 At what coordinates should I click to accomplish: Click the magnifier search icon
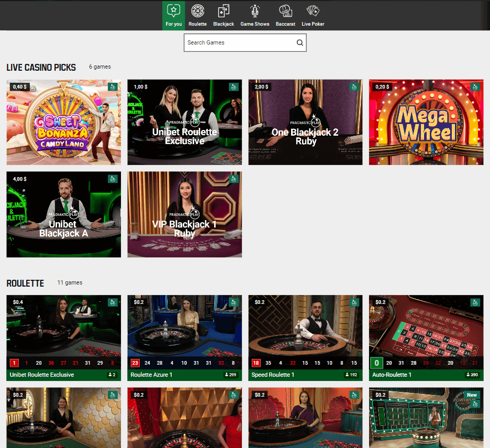pyautogui.click(x=299, y=42)
